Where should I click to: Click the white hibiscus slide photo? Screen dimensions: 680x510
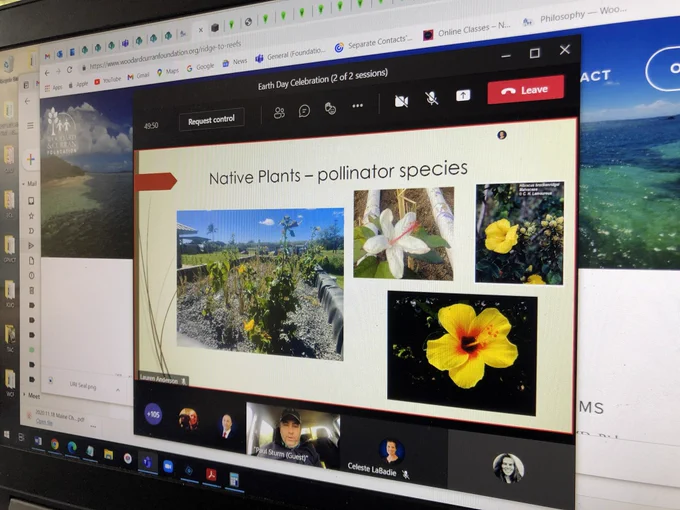[x=404, y=233]
